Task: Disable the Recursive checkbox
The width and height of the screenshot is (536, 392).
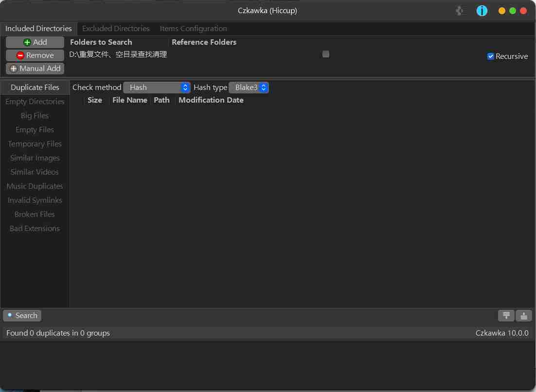Action: point(491,56)
